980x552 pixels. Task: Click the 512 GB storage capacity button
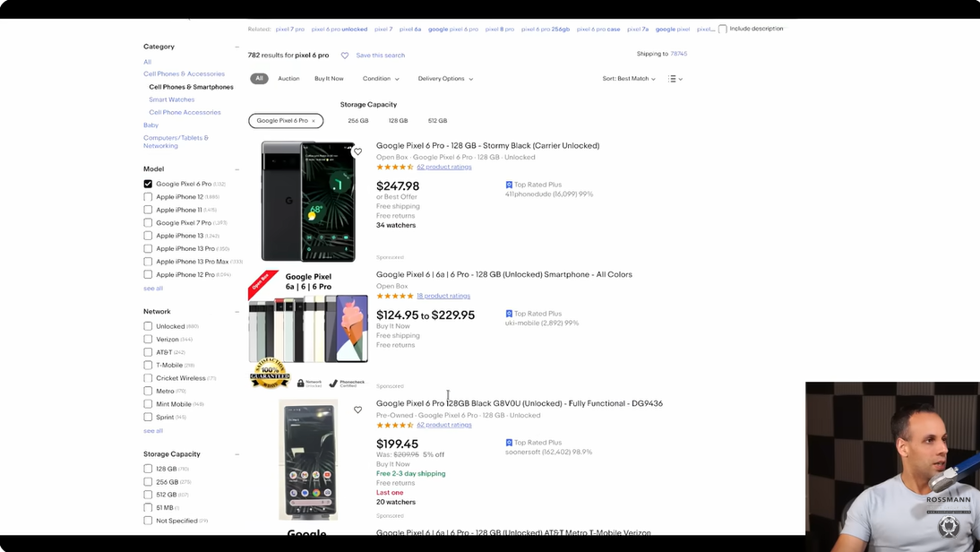pyautogui.click(x=437, y=121)
